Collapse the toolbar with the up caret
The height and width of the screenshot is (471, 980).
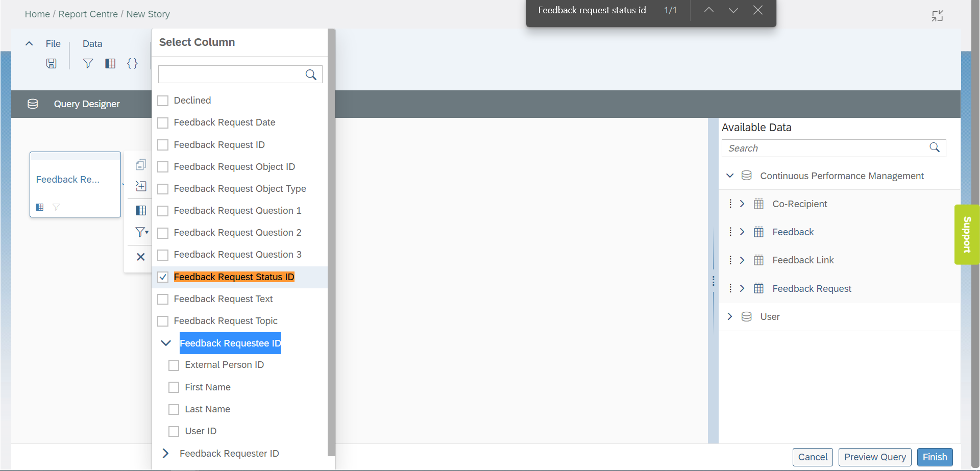(29, 44)
